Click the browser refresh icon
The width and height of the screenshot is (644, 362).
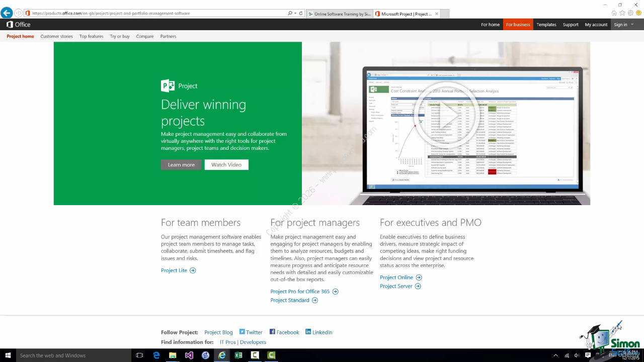click(x=301, y=14)
